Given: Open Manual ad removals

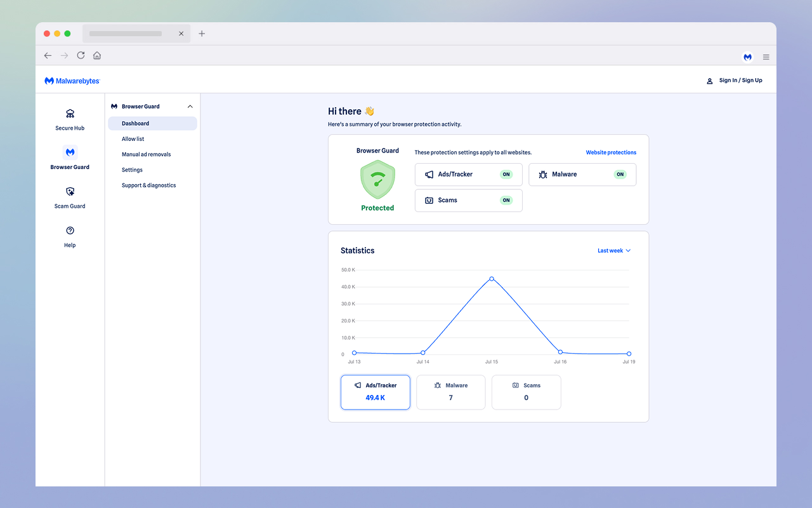Looking at the screenshot, I should pos(147,154).
